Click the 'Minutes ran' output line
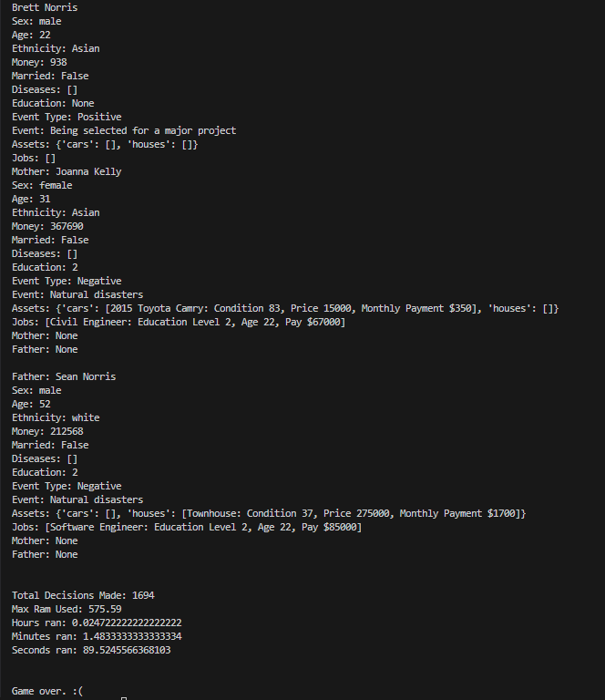The width and height of the screenshot is (605, 700). 97,636
